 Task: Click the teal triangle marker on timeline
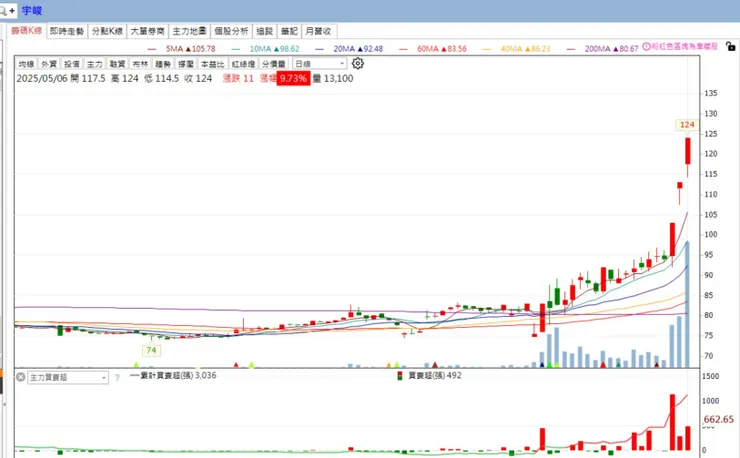tap(618, 365)
